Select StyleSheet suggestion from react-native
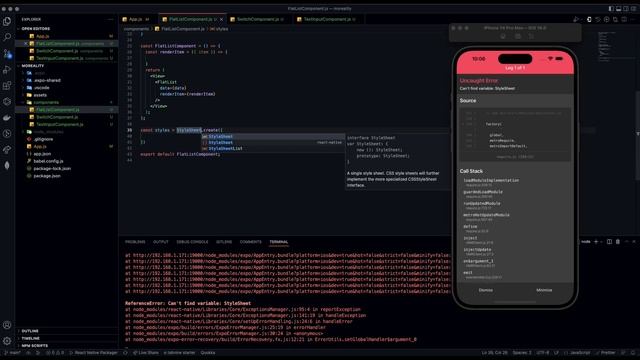The image size is (640, 360). pyautogui.click(x=273, y=142)
